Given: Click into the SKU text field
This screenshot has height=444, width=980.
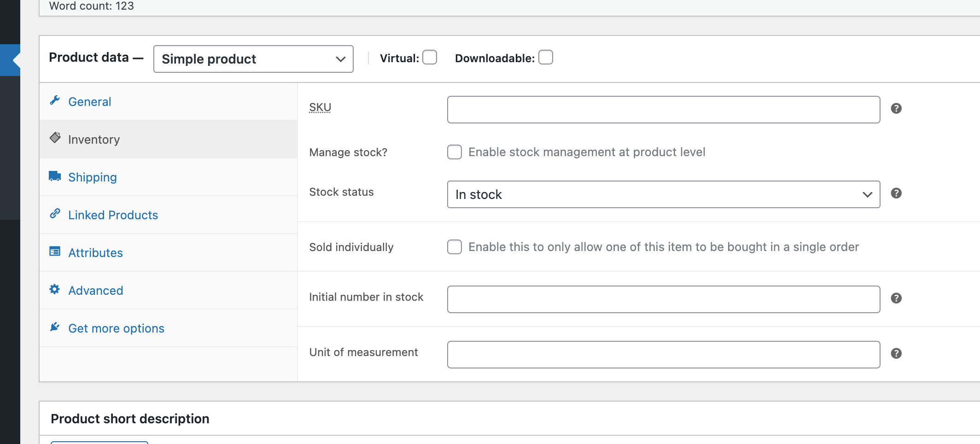Looking at the screenshot, I should (663, 110).
